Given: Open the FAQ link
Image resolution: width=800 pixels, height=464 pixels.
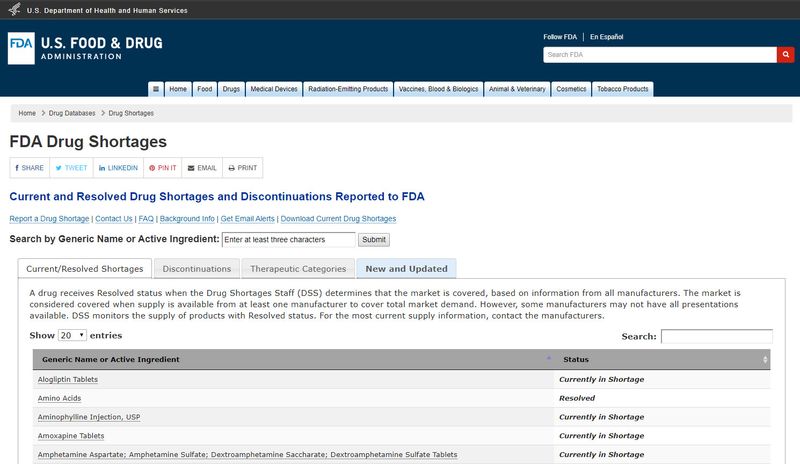Looking at the screenshot, I should coord(146,218).
